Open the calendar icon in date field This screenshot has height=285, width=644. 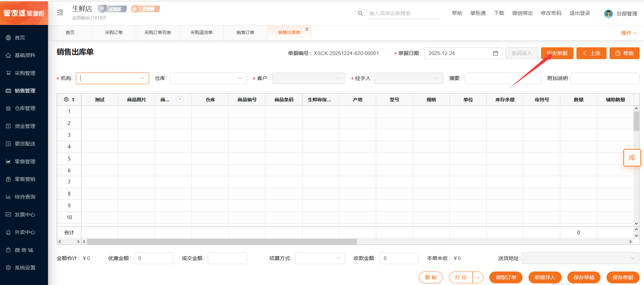[x=495, y=53]
